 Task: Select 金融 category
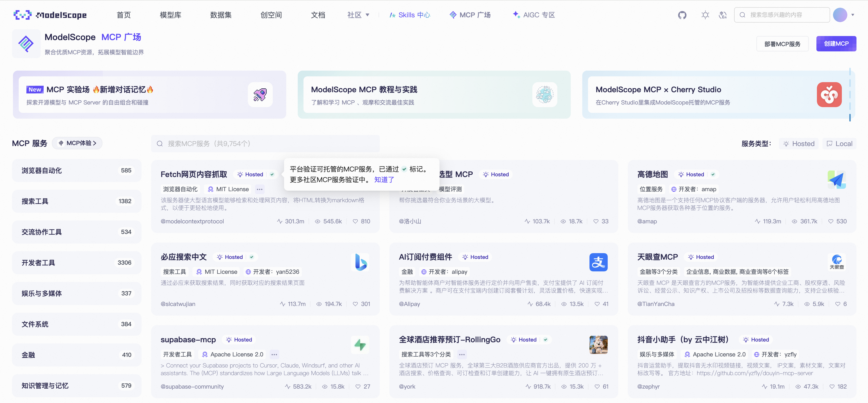(77, 355)
